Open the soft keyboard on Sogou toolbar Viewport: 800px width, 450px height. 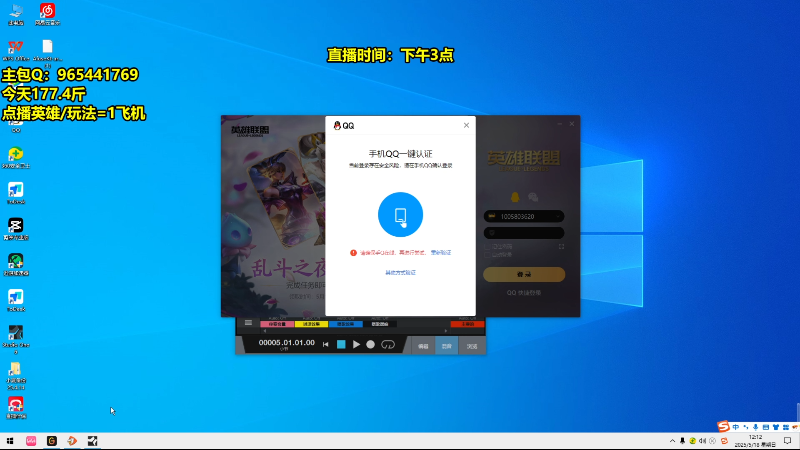pyautogui.click(x=766, y=427)
